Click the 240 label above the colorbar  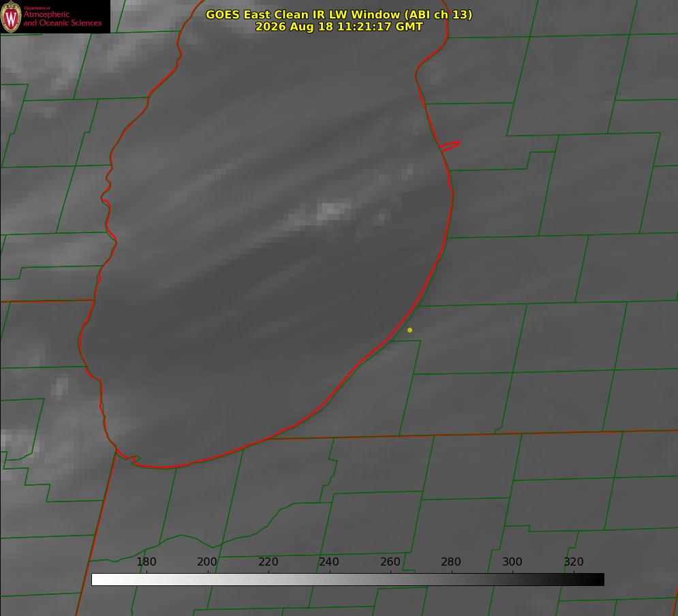[328, 561]
